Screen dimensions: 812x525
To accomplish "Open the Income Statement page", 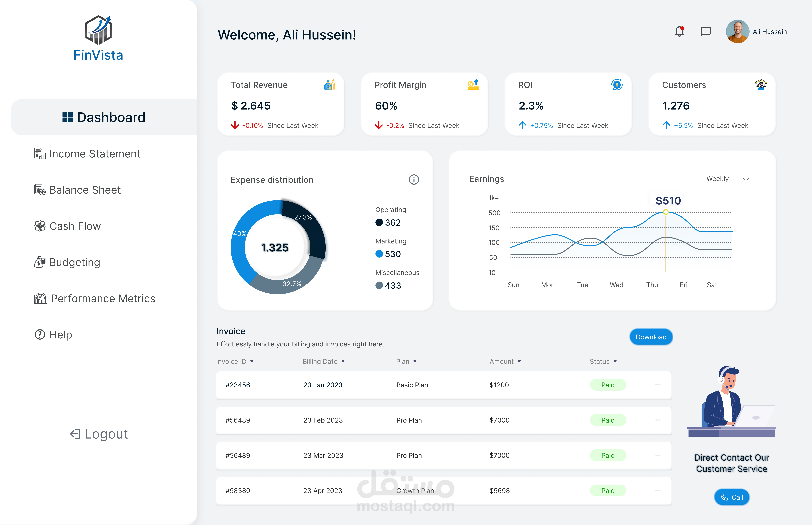I will (x=88, y=154).
